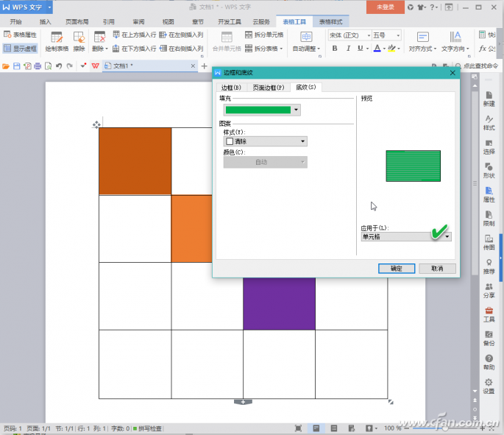Open the 删除 delete dropdown
504x435 pixels.
pos(99,41)
